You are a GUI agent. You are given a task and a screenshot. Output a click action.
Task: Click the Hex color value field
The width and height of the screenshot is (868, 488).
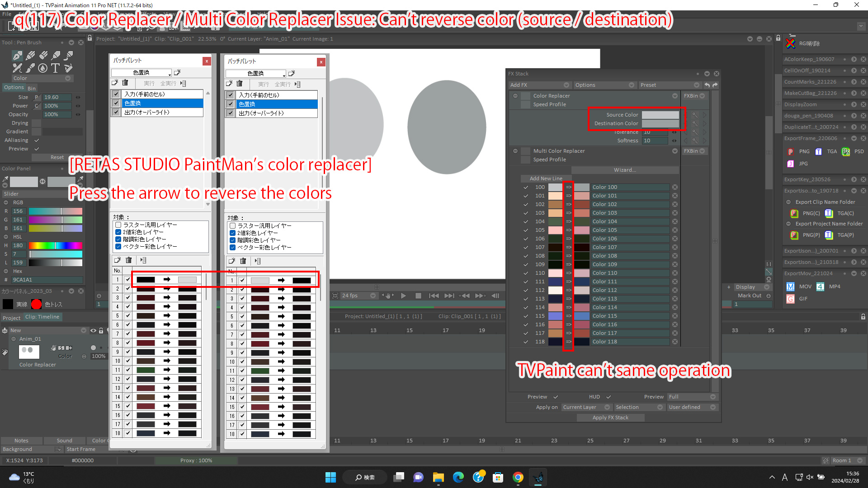pyautogui.click(x=47, y=280)
